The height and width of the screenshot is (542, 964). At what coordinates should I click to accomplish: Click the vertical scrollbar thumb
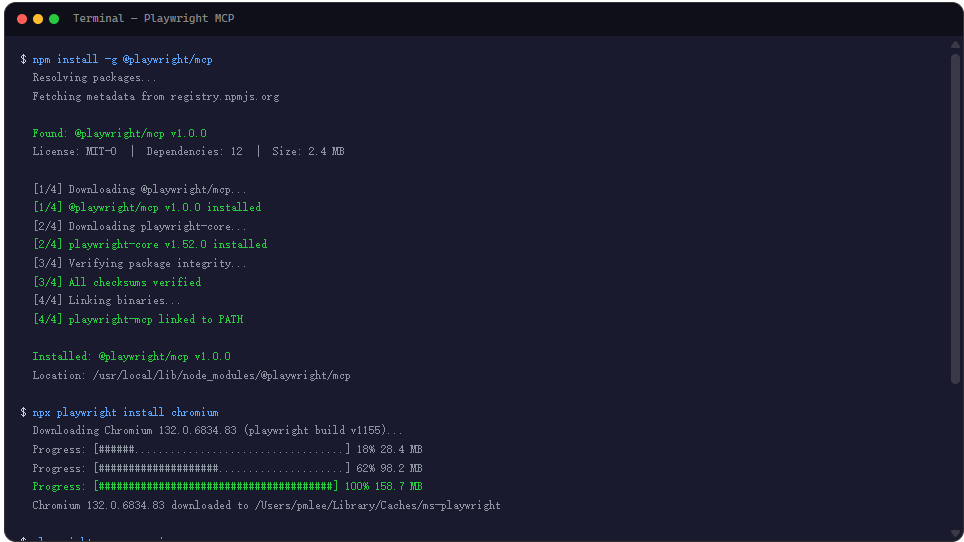tap(955, 219)
